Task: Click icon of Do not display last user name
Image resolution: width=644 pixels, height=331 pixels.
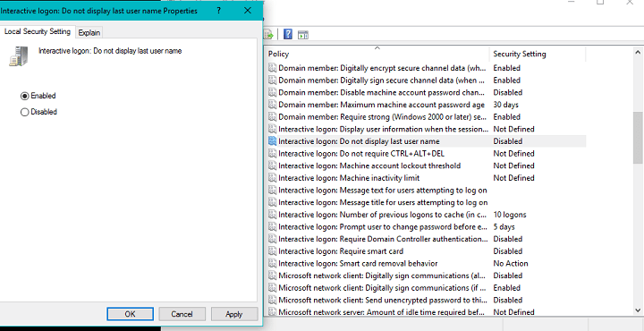Action: (x=272, y=141)
